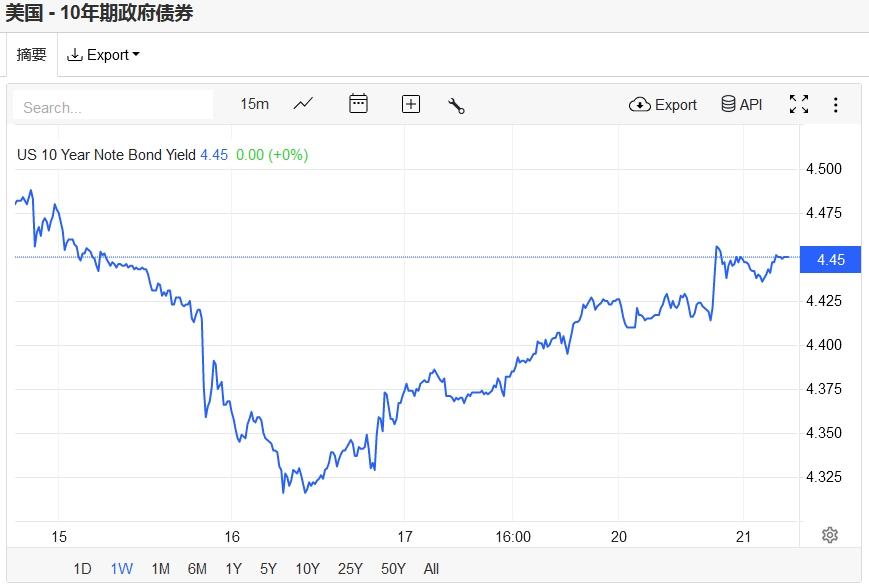Click the Search input field
869x587 pixels.
click(x=113, y=106)
